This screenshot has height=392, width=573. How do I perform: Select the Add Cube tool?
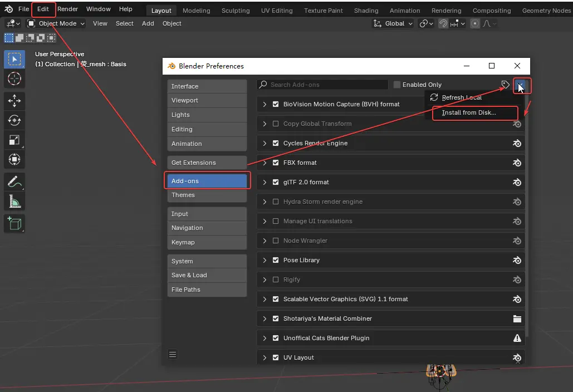(14, 223)
